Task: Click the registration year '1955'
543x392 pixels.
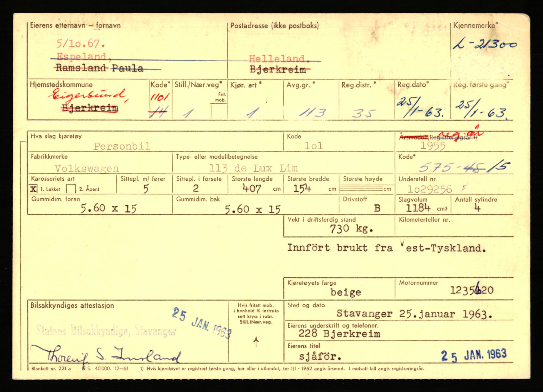Action: coord(433,146)
